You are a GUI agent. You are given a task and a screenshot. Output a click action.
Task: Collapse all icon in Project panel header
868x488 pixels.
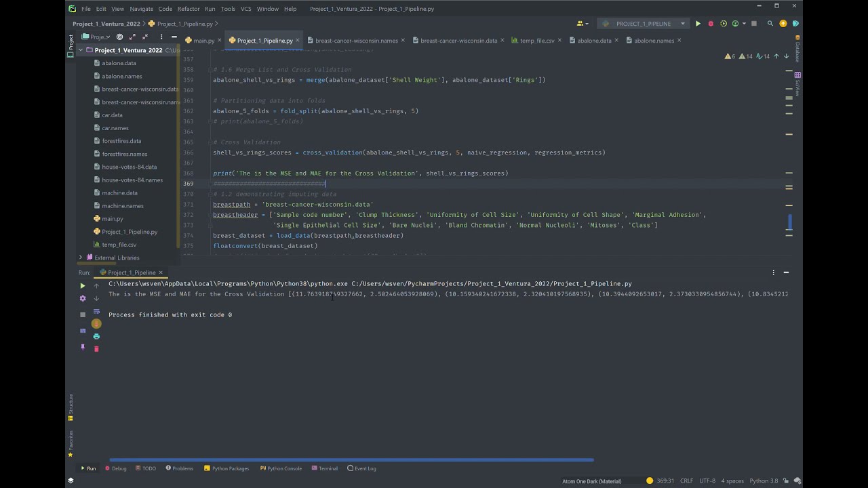click(146, 37)
